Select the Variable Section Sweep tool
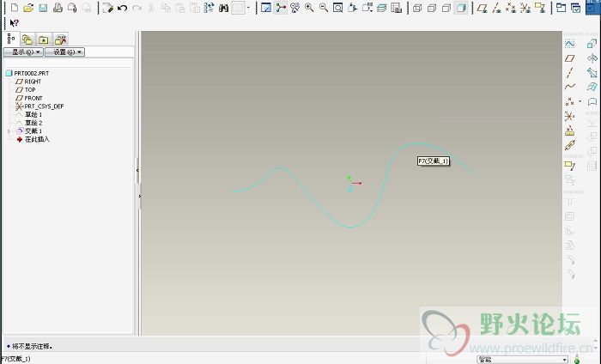Viewport: 601px width, 364px height. pyautogui.click(x=592, y=73)
